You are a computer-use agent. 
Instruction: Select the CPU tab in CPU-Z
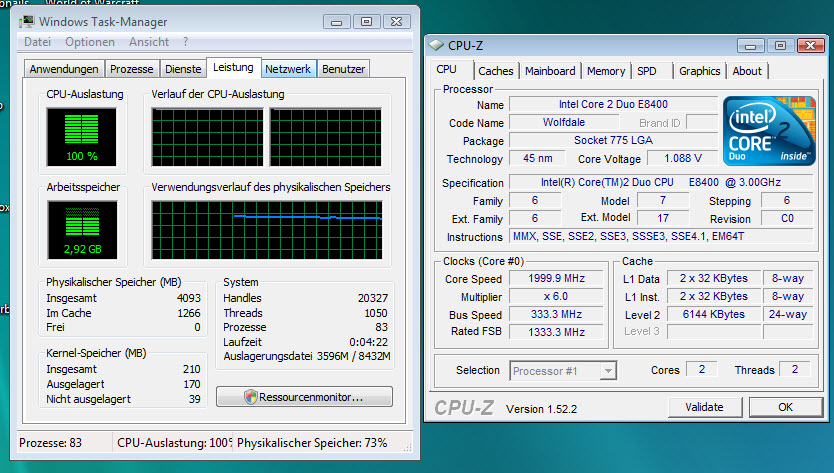446,69
